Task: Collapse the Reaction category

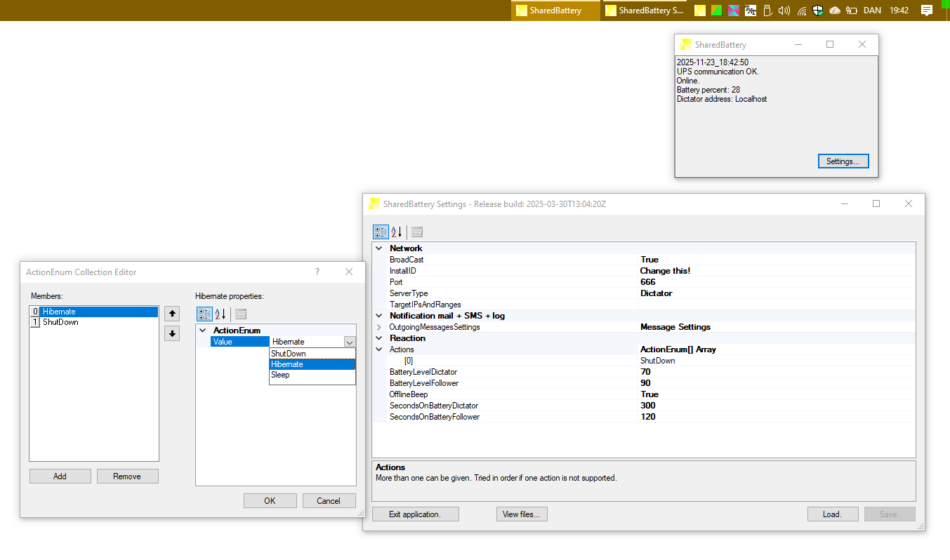Action: 379,338
